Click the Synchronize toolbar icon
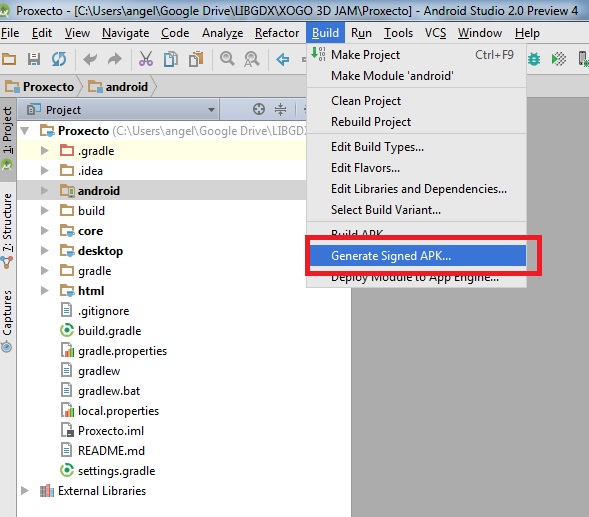 [59, 59]
